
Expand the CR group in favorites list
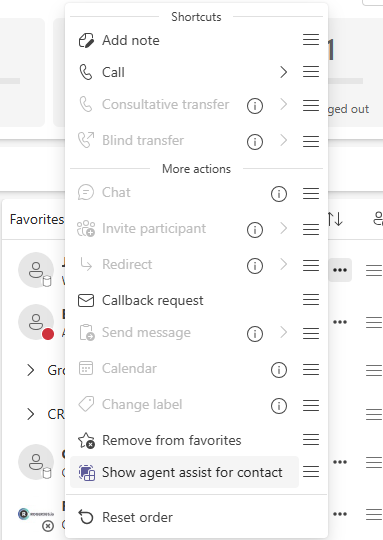pyautogui.click(x=31, y=414)
